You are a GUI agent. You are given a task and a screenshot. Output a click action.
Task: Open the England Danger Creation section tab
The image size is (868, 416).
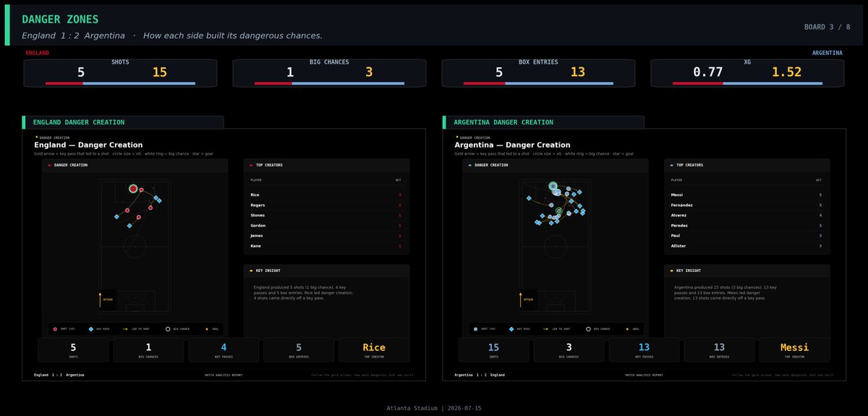pos(123,122)
